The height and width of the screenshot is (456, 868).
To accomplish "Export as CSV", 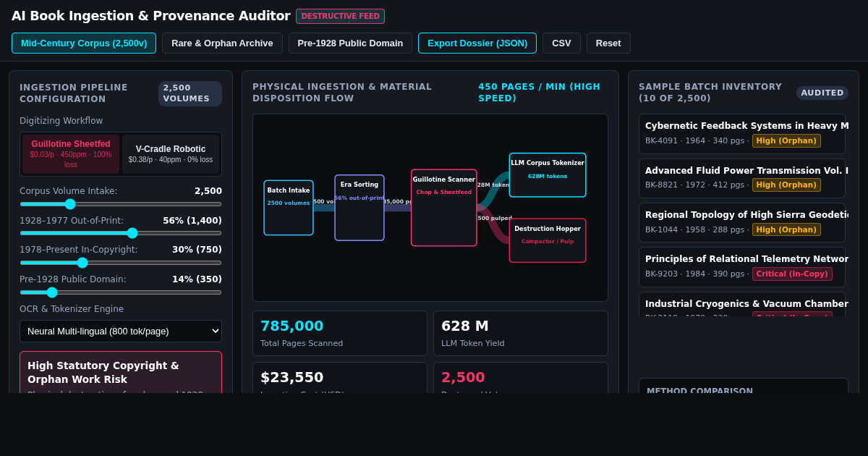I will click(x=561, y=43).
